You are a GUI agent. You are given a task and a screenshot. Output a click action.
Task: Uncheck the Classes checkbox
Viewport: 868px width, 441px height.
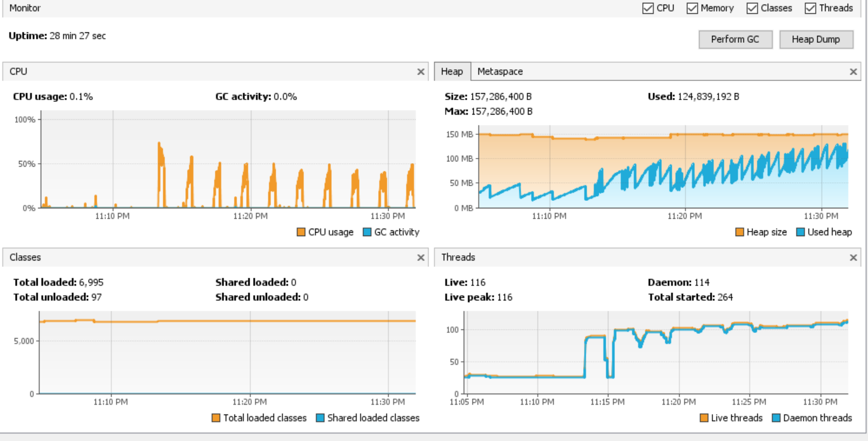[x=752, y=8]
